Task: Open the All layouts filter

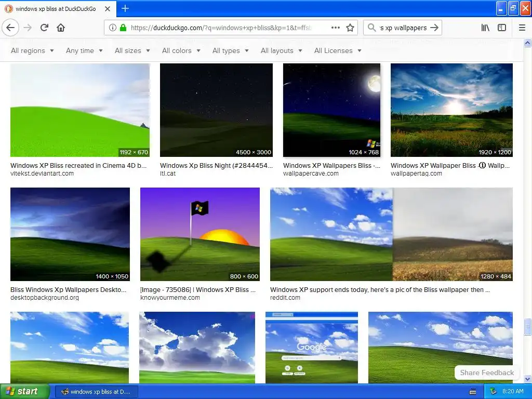Action: point(281,50)
